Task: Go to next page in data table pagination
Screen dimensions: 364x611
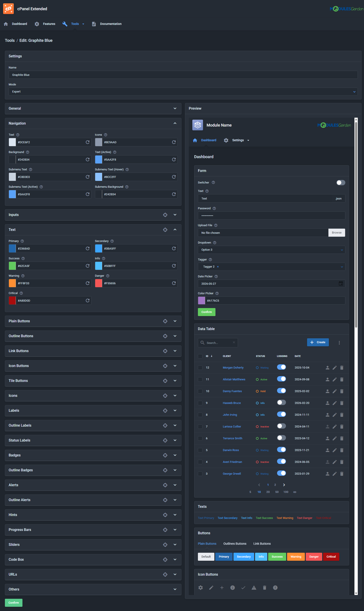Action: point(284,485)
